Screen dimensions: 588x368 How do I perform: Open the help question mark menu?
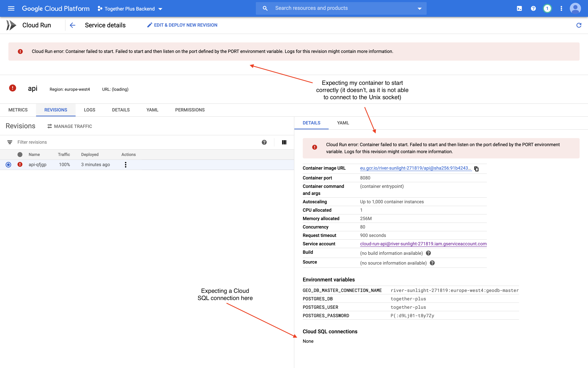[x=533, y=9]
